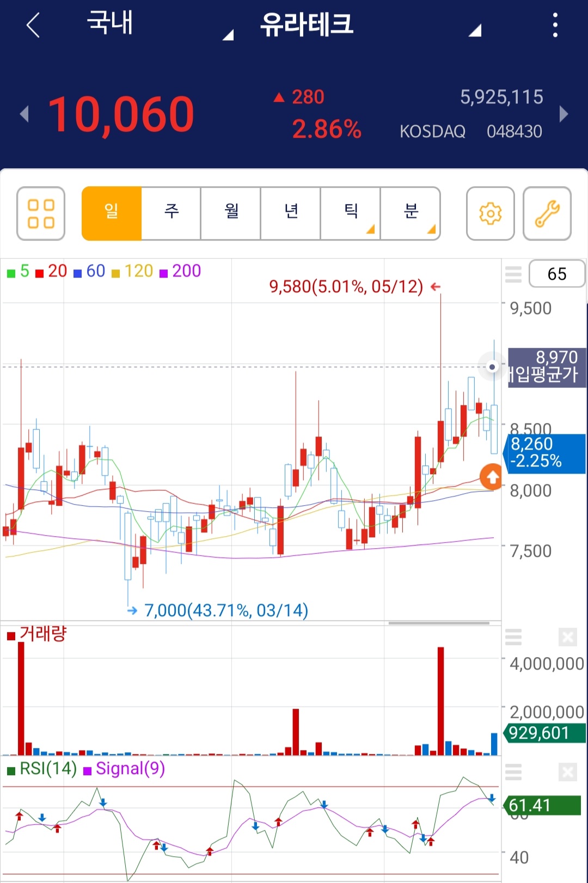Screen dimensions: 588x883
Task: Tap the RSI(14) legend label
Action: click(x=42, y=769)
